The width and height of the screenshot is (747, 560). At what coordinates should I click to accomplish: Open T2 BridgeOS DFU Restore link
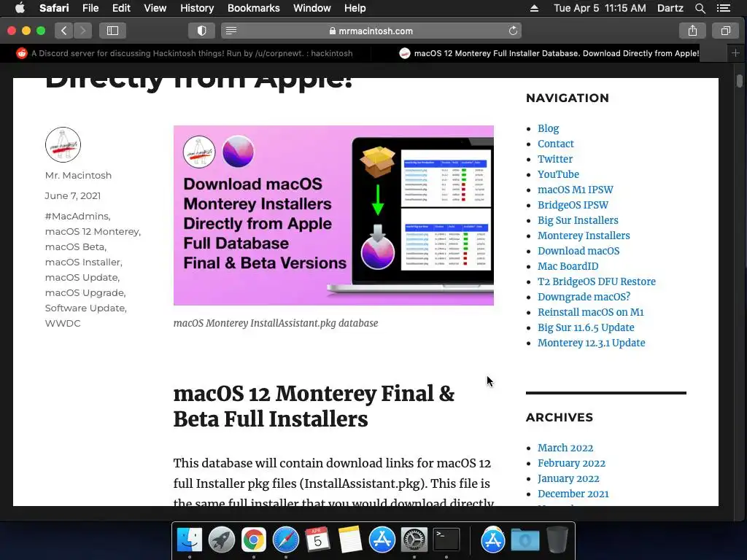pyautogui.click(x=597, y=281)
